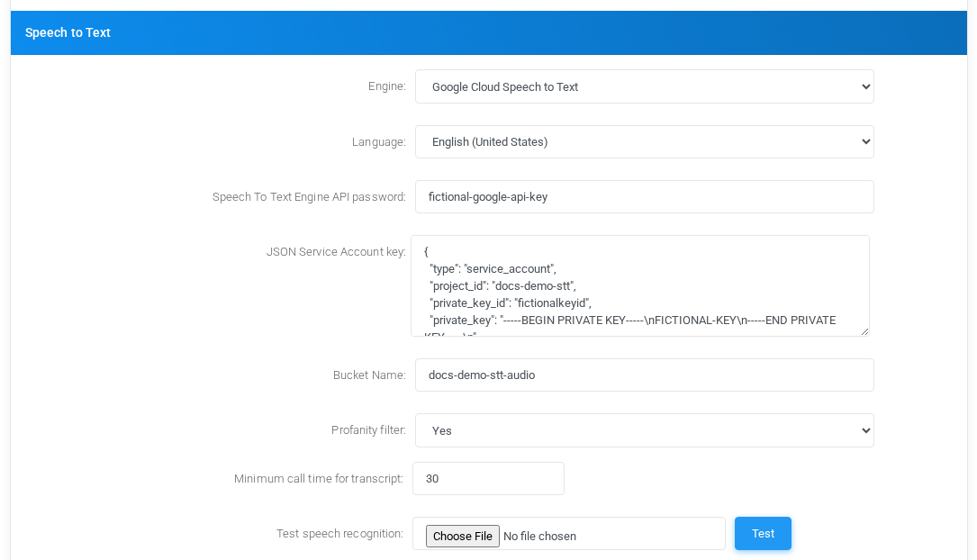Image resolution: width=977 pixels, height=560 pixels.
Task: Click the Choose File button
Action: click(462, 537)
